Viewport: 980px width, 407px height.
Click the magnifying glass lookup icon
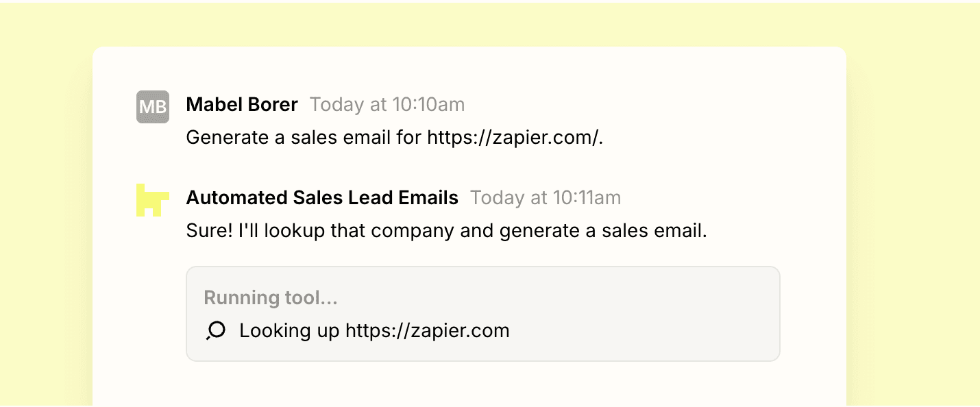pos(216,331)
